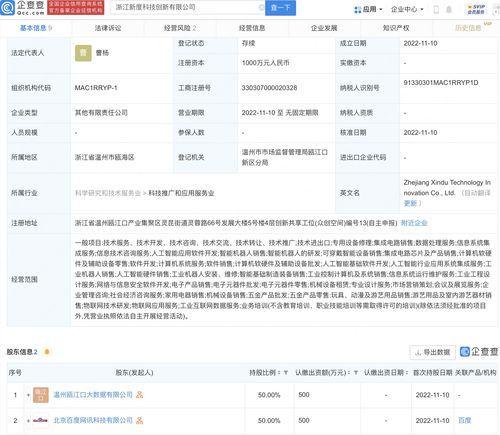This screenshot has height=435, width=500.
Task: Select row 2 subscribed amount 500
Action: 304,420
